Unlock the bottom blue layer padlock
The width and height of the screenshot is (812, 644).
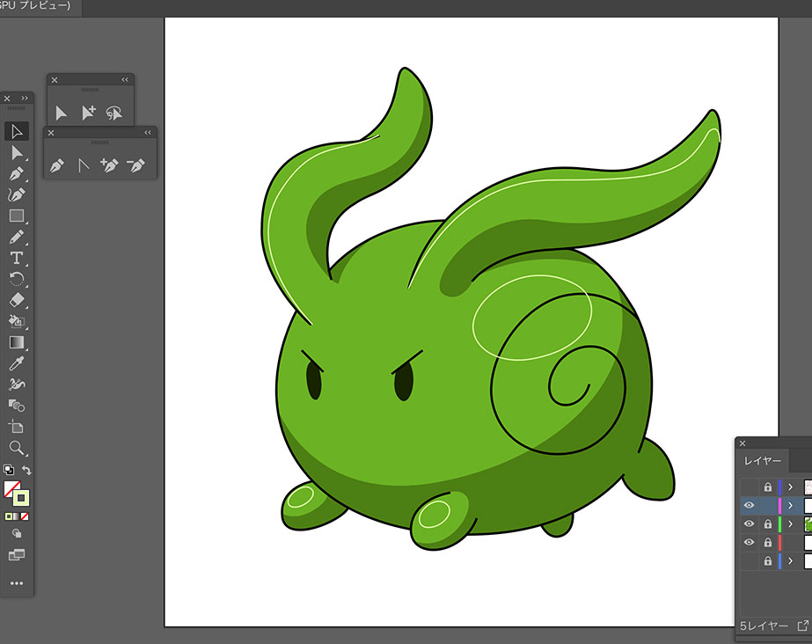767,560
